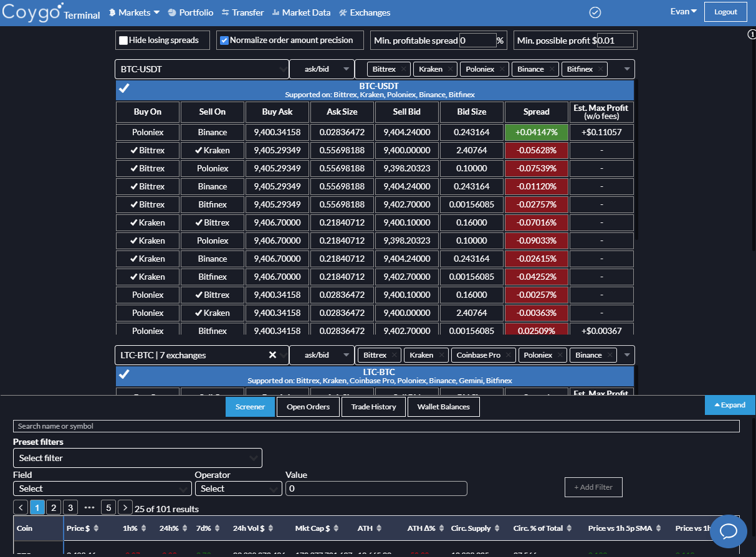Go to next results page arrow
The image size is (756, 557).
tap(125, 508)
